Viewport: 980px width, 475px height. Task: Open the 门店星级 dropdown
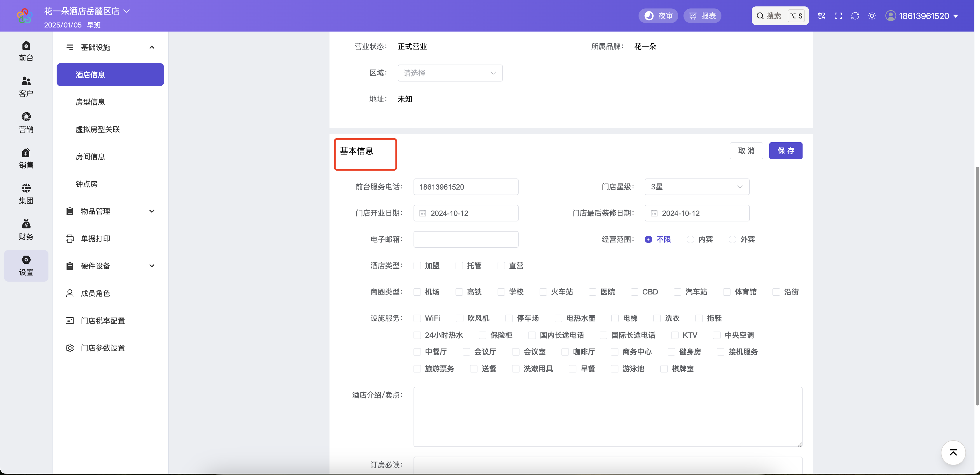point(697,187)
